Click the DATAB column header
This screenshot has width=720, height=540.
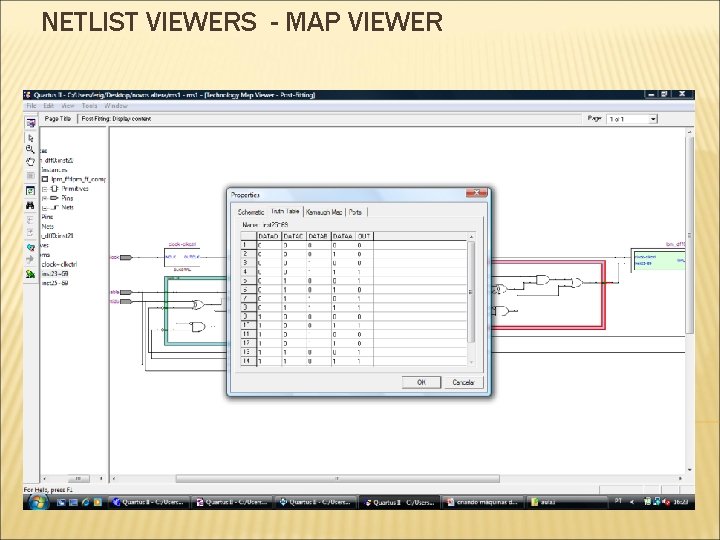pyautogui.click(x=318, y=236)
